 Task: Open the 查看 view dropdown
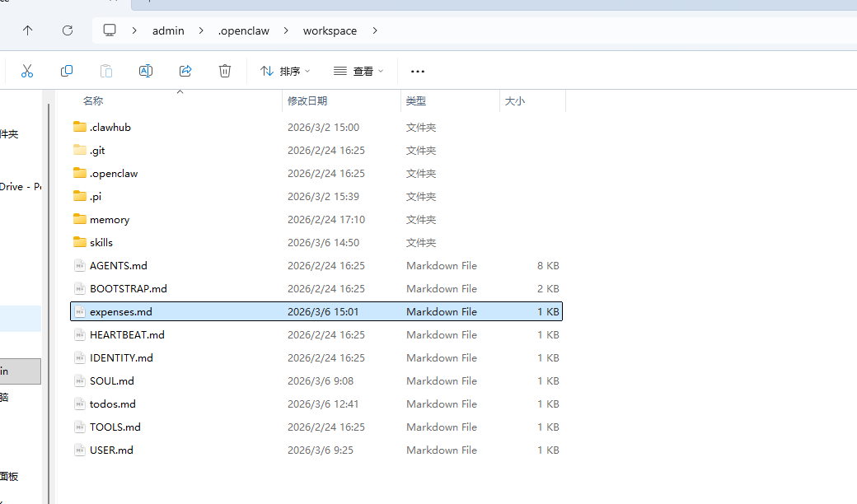pos(358,71)
